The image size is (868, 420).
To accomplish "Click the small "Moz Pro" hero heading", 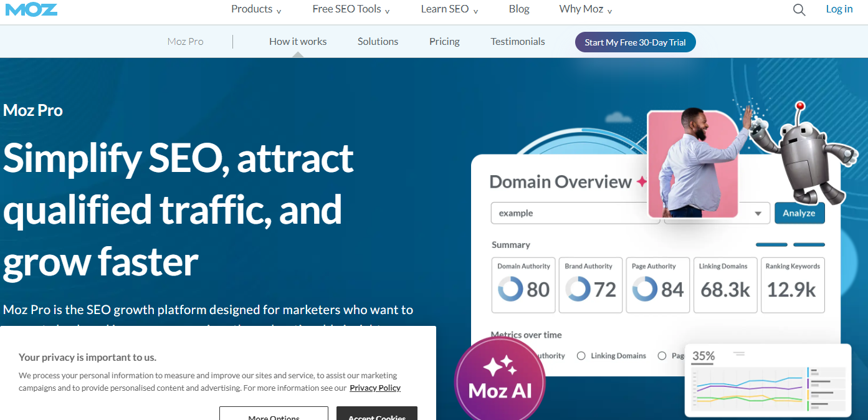I will (33, 110).
